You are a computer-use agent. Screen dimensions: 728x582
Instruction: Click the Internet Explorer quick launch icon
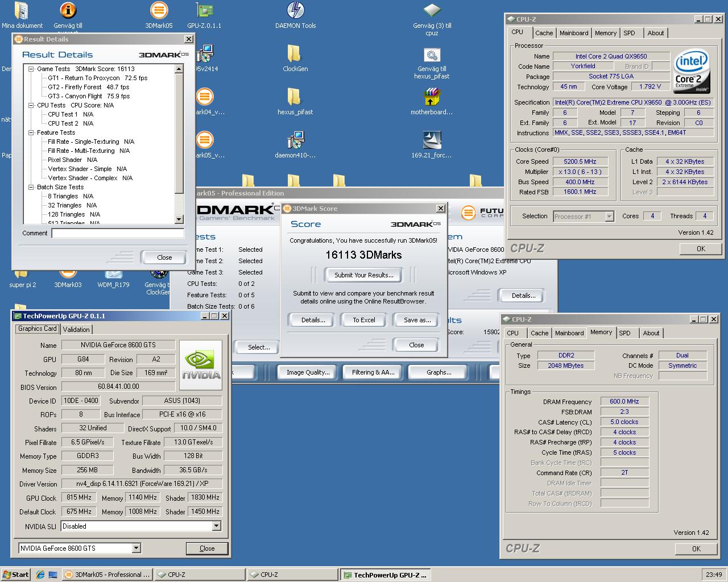tap(40, 575)
